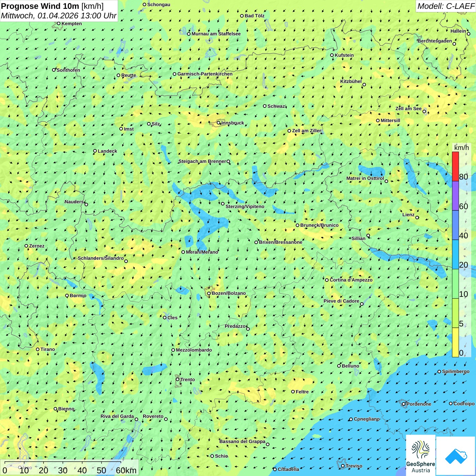Click the 'Matrei in Osttirol' label
The image size is (476, 476).
tap(365, 178)
